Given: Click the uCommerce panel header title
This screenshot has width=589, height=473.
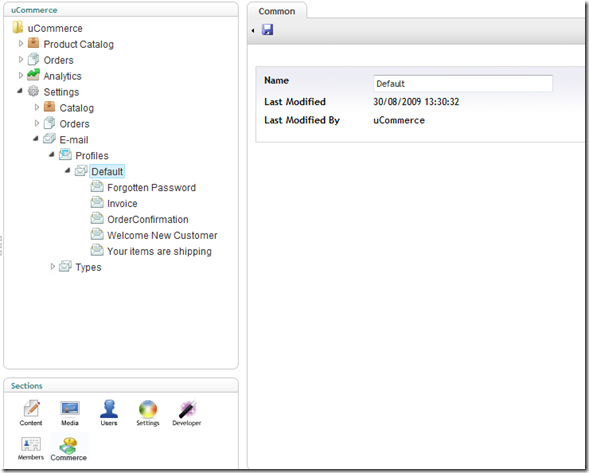Looking at the screenshot, I should pyautogui.click(x=34, y=10).
